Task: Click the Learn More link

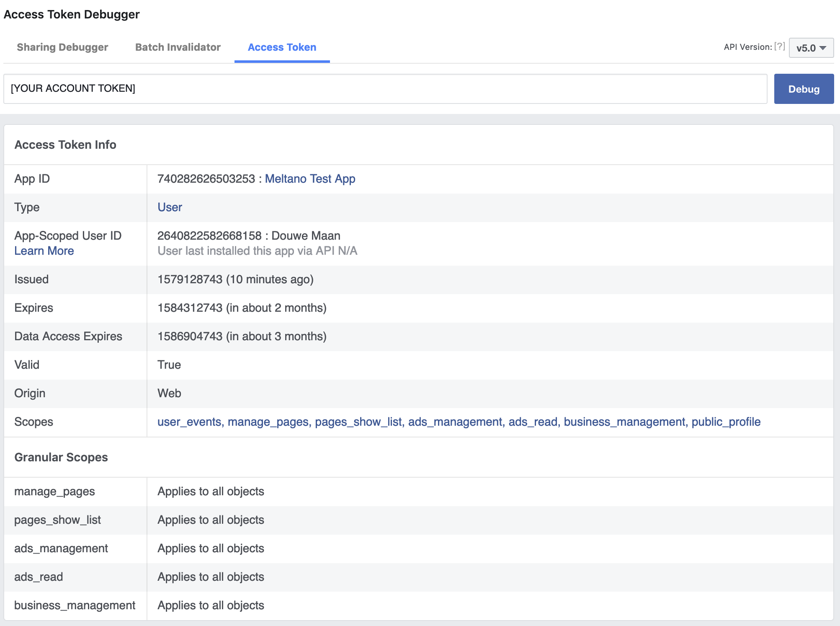Action: (x=44, y=251)
